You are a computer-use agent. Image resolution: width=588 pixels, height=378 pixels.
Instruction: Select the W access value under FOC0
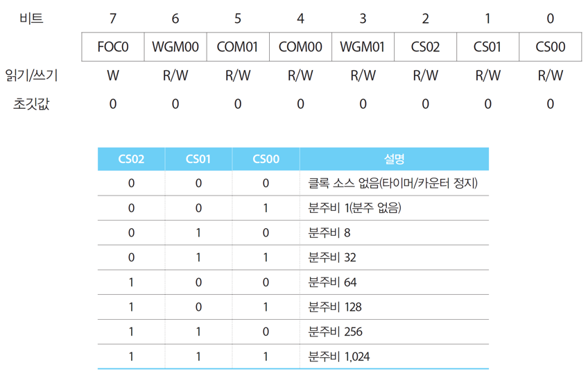tap(113, 76)
